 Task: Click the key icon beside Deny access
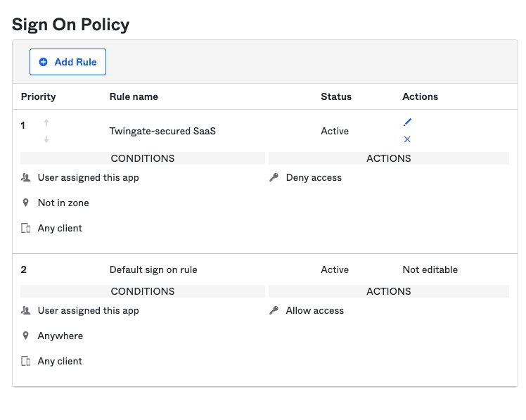click(x=274, y=177)
